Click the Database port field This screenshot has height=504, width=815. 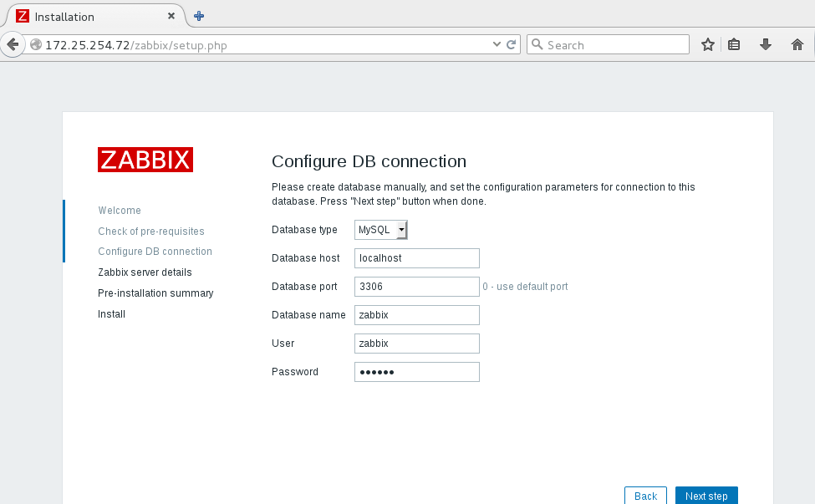(417, 287)
